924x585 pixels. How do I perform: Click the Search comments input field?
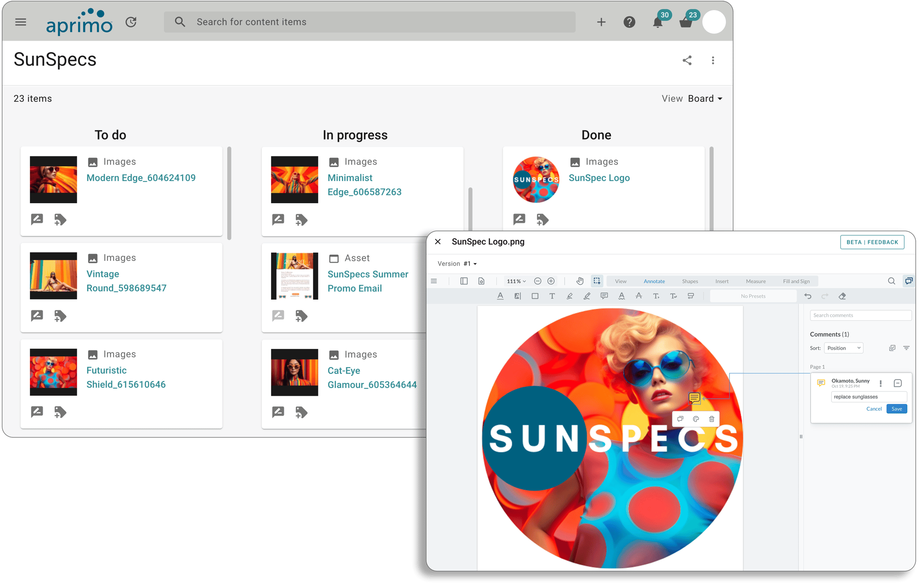click(861, 315)
